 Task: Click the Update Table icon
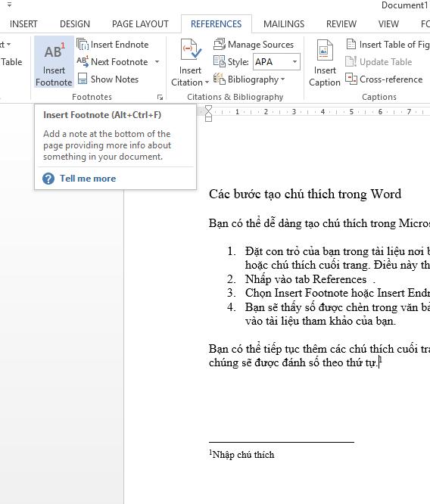(351, 61)
